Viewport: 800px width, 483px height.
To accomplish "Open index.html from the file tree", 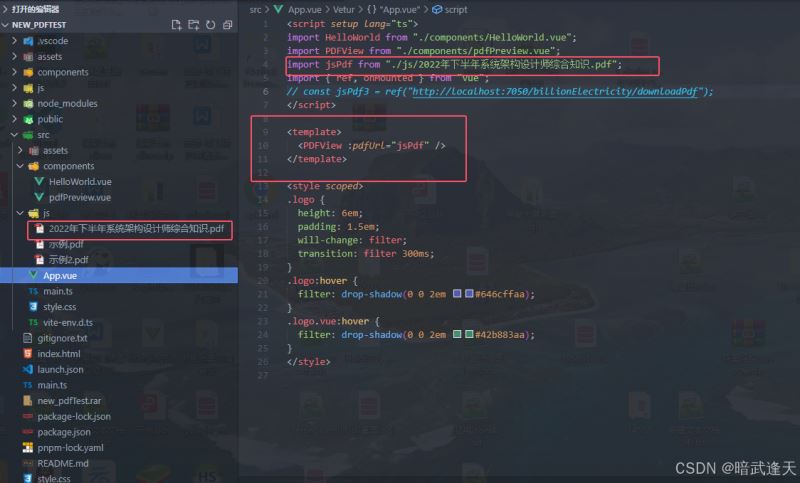I will pyautogui.click(x=59, y=353).
